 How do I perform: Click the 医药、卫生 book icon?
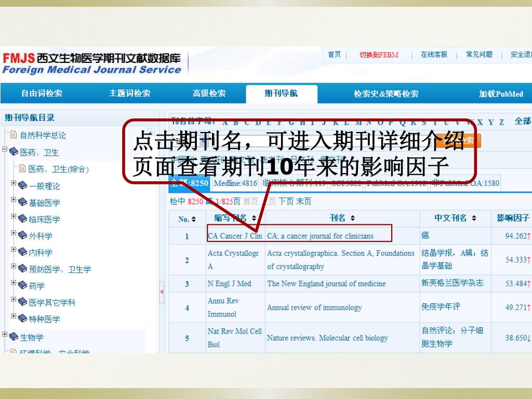[x=14, y=151]
